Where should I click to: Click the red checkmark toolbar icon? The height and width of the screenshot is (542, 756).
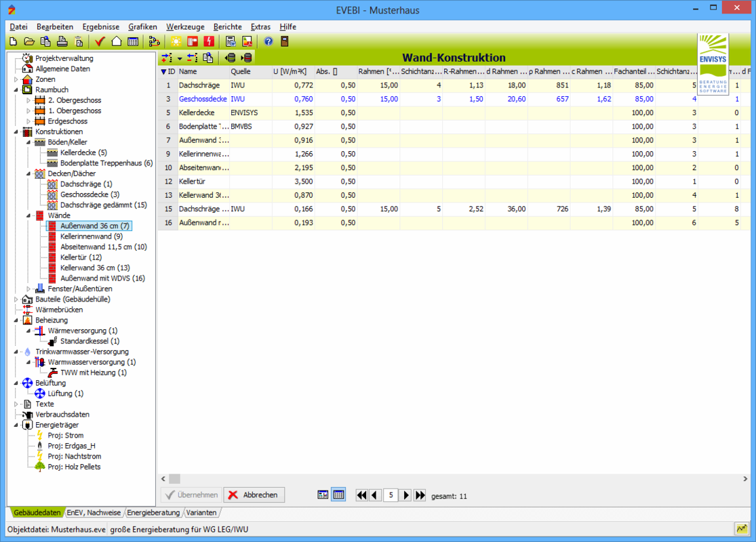[100, 41]
